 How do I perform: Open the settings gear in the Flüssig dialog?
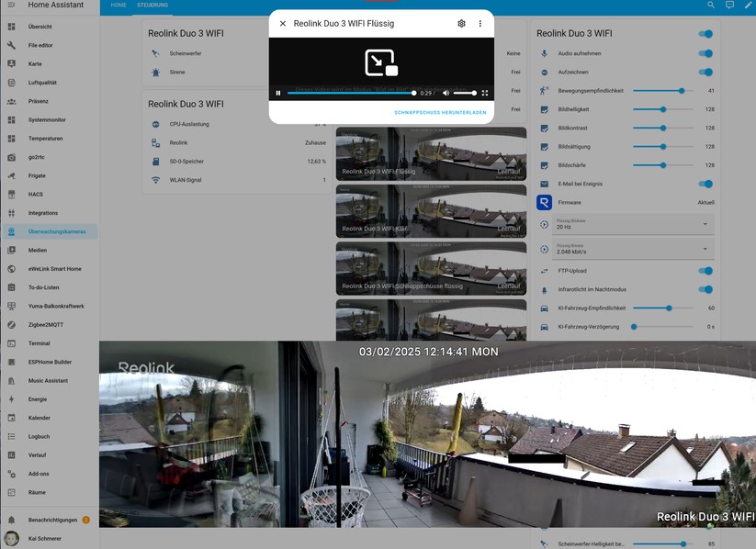[x=461, y=23]
